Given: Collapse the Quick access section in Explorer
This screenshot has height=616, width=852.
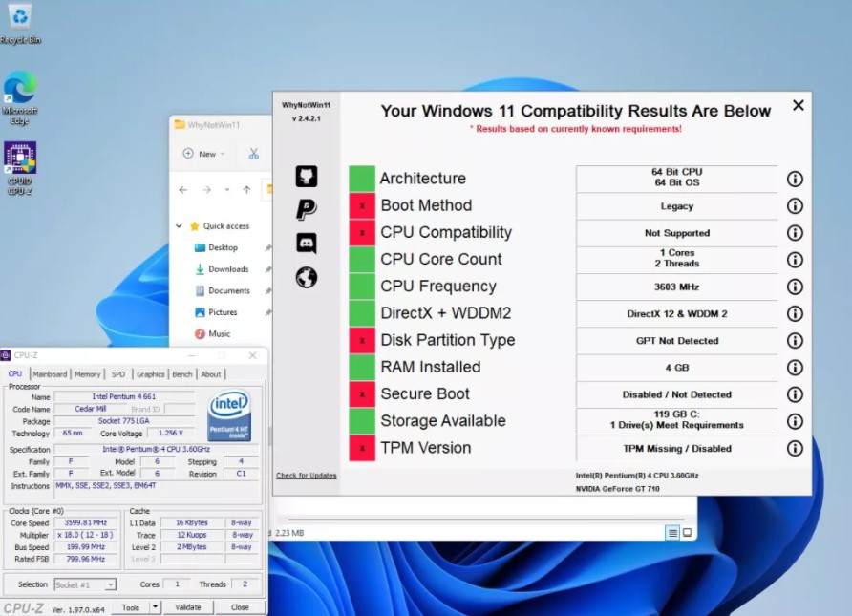Looking at the screenshot, I should pyautogui.click(x=178, y=225).
